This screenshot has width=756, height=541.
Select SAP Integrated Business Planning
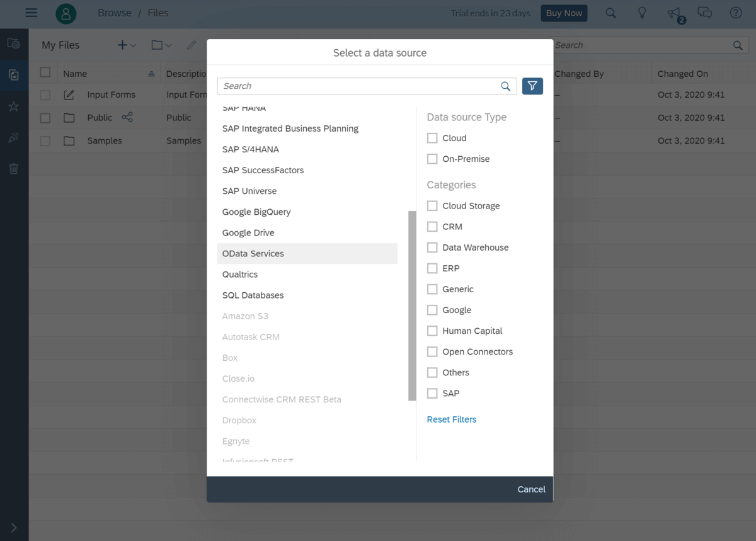point(307,128)
